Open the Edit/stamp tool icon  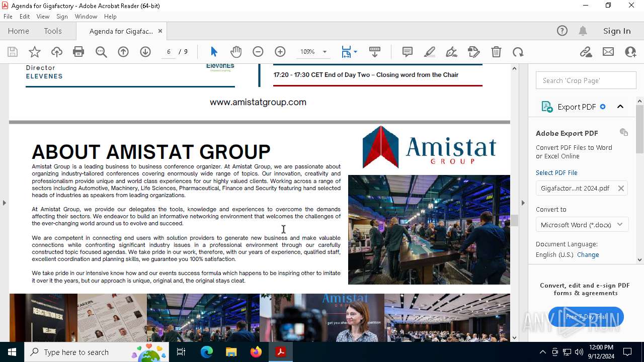474,52
